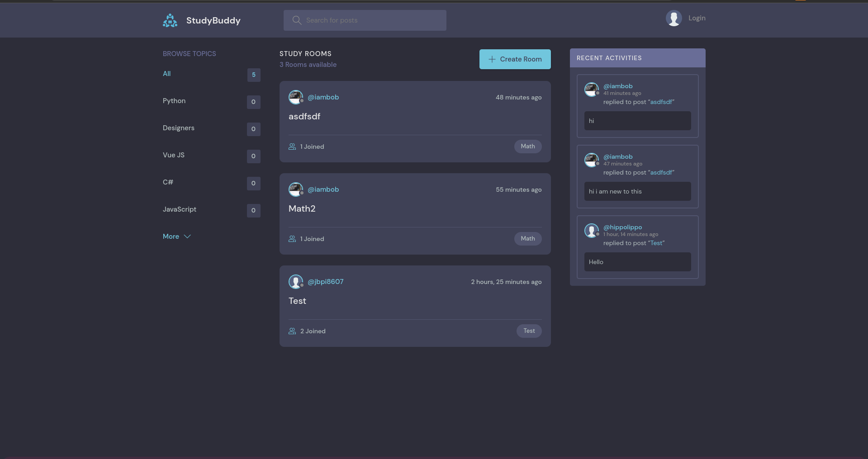This screenshot has height=459, width=868.
Task: Click participants icon on Test room
Action: [x=292, y=331]
